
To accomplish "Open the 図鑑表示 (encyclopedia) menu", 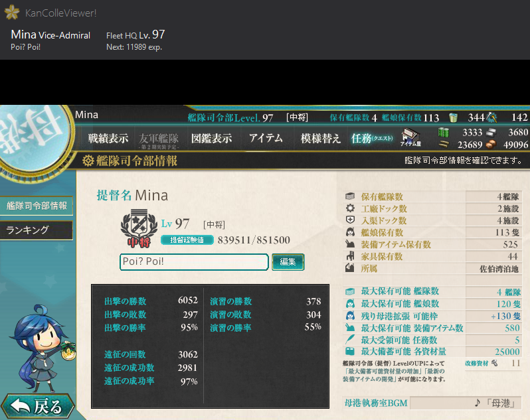I will (x=212, y=138).
